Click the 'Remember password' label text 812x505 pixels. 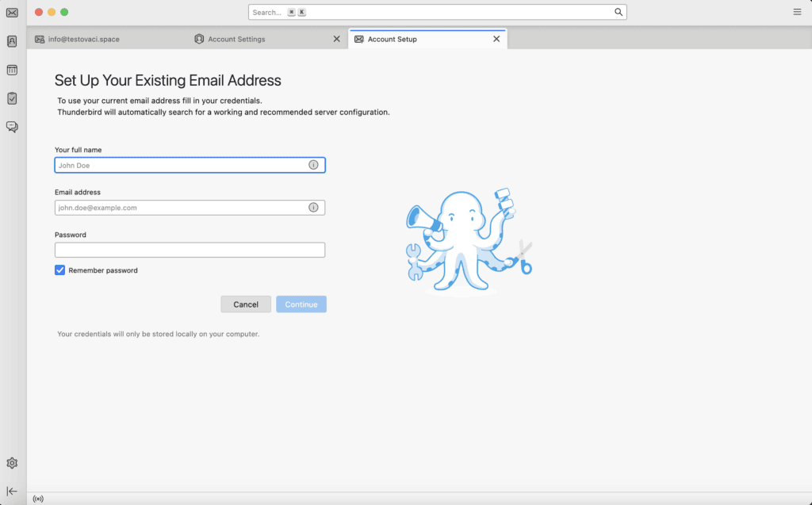pos(103,270)
